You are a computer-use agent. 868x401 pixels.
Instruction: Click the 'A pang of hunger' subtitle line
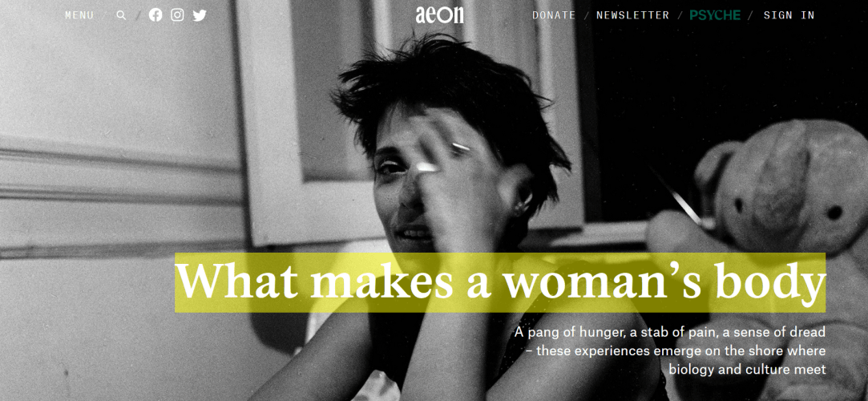(670, 333)
